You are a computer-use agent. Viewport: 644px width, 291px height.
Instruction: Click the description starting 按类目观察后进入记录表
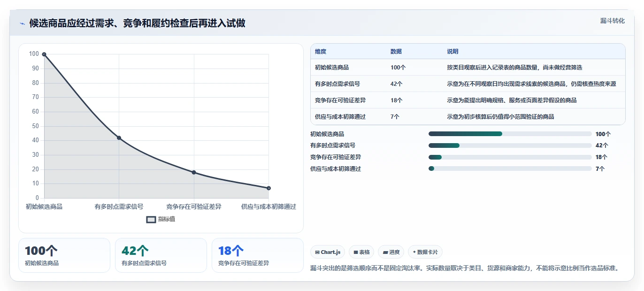(x=515, y=68)
